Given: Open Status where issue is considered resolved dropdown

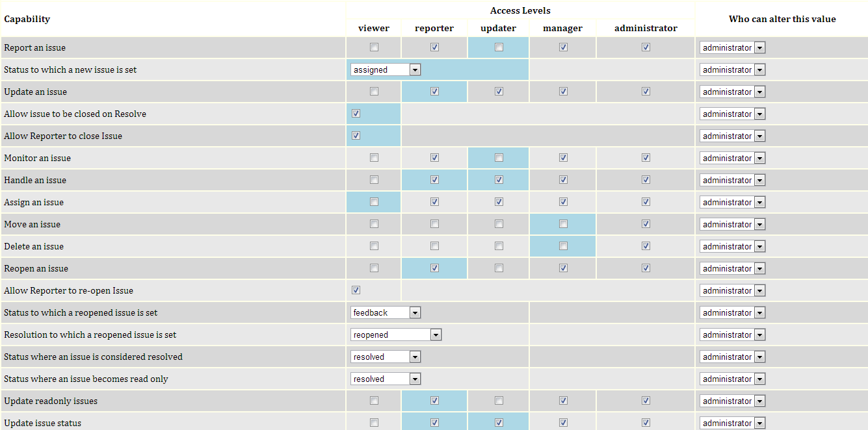Looking at the screenshot, I should (x=386, y=357).
